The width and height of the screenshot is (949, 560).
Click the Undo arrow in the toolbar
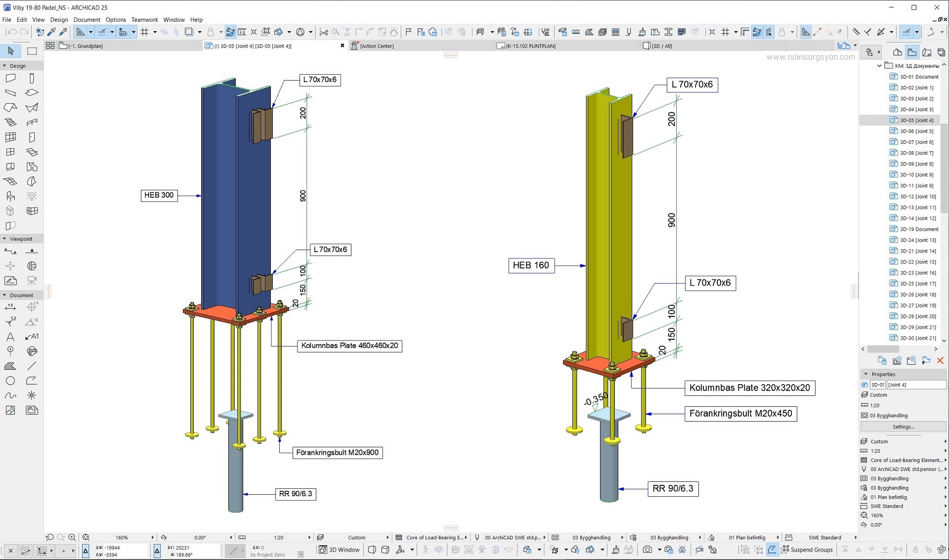click(12, 32)
